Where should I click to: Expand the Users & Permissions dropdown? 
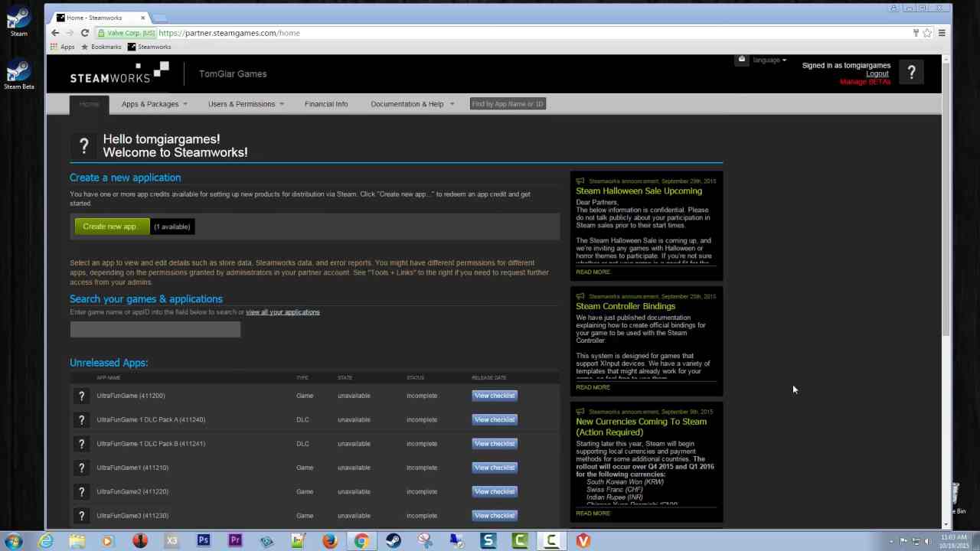tap(245, 104)
